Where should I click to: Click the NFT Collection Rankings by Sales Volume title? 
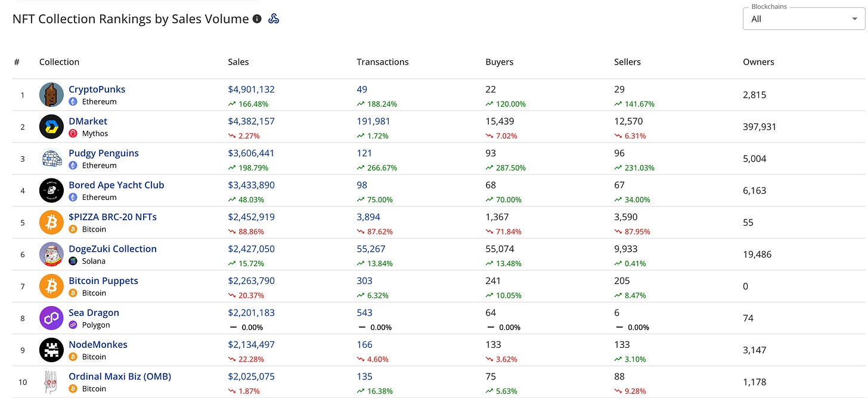pos(131,18)
